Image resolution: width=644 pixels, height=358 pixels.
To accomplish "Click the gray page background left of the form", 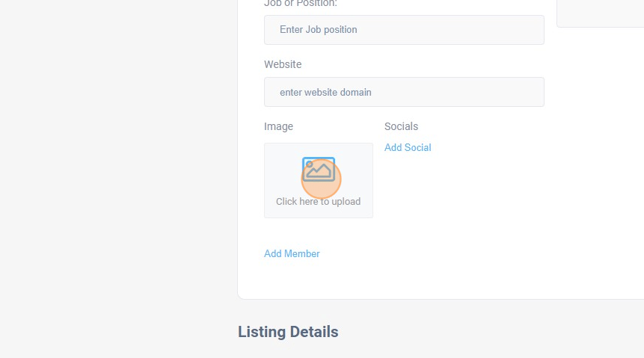I will (x=112, y=179).
